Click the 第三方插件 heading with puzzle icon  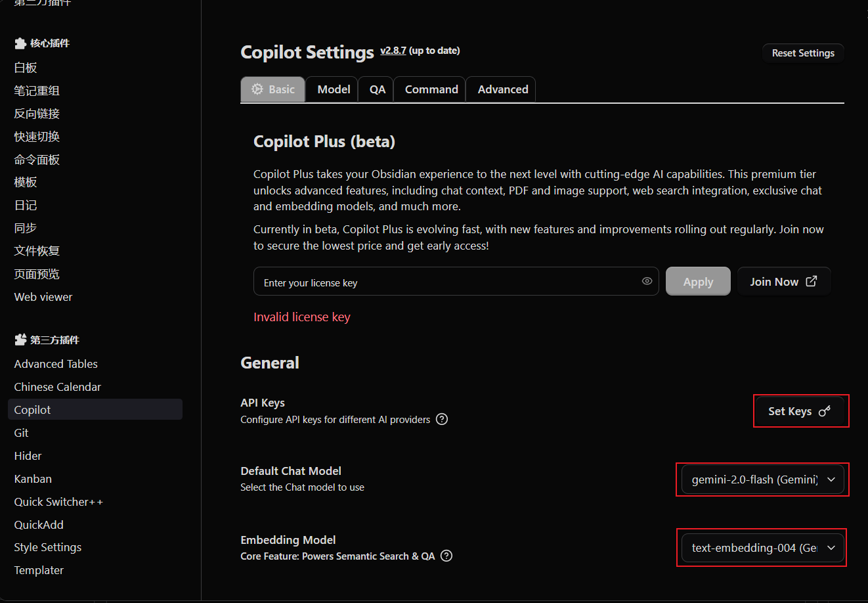click(47, 340)
